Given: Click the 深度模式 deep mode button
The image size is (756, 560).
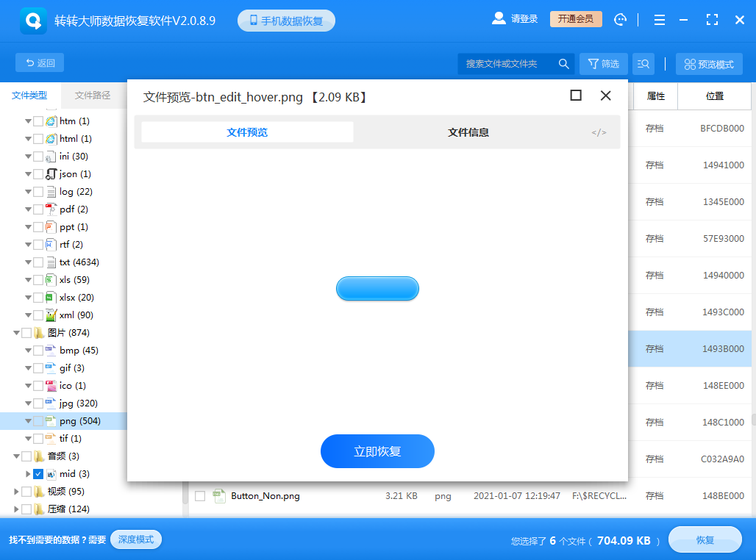Looking at the screenshot, I should pos(135,539).
